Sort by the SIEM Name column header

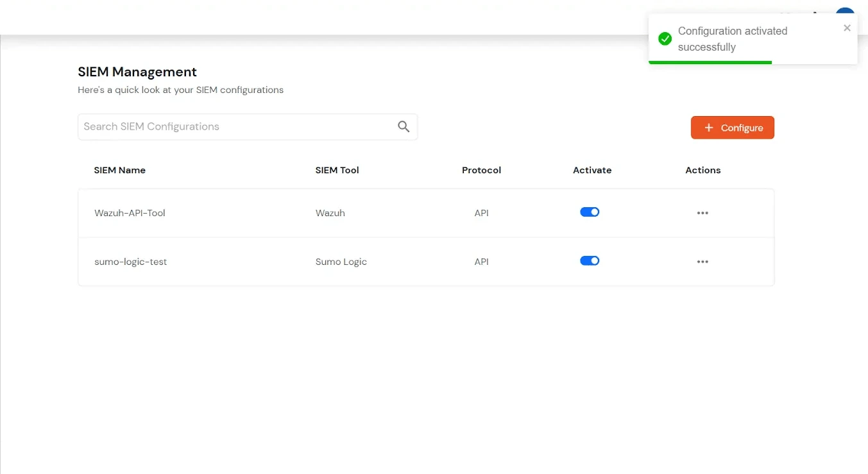[120, 170]
